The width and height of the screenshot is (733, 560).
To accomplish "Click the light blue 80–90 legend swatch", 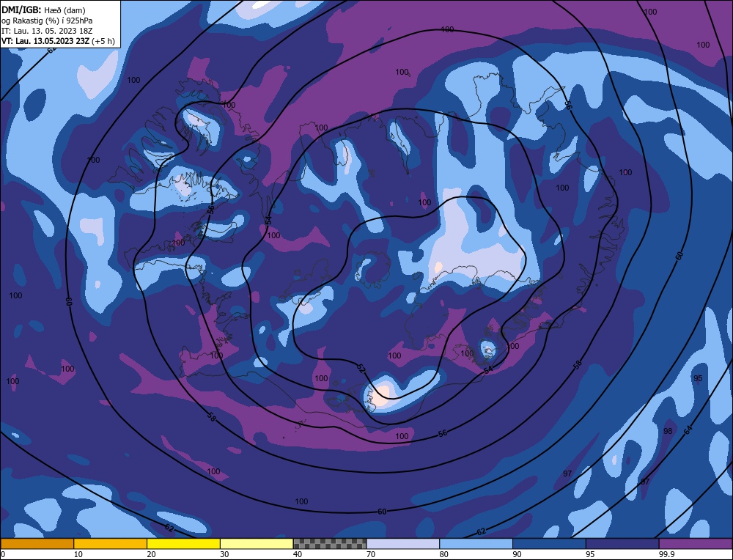I will (476, 544).
